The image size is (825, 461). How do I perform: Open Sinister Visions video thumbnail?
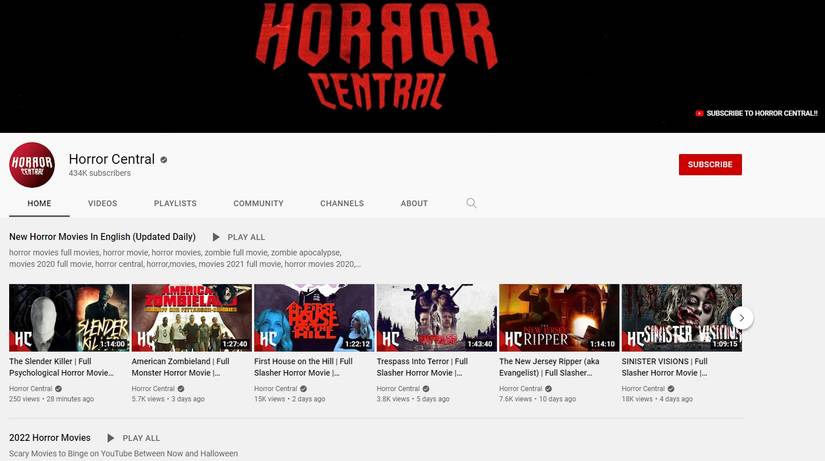pos(682,318)
